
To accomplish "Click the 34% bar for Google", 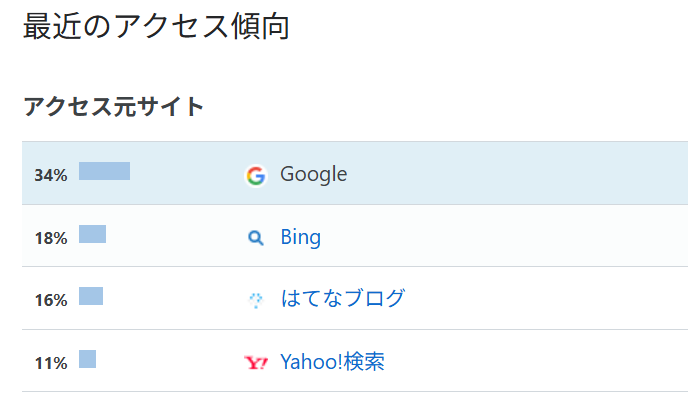I will coord(104,171).
